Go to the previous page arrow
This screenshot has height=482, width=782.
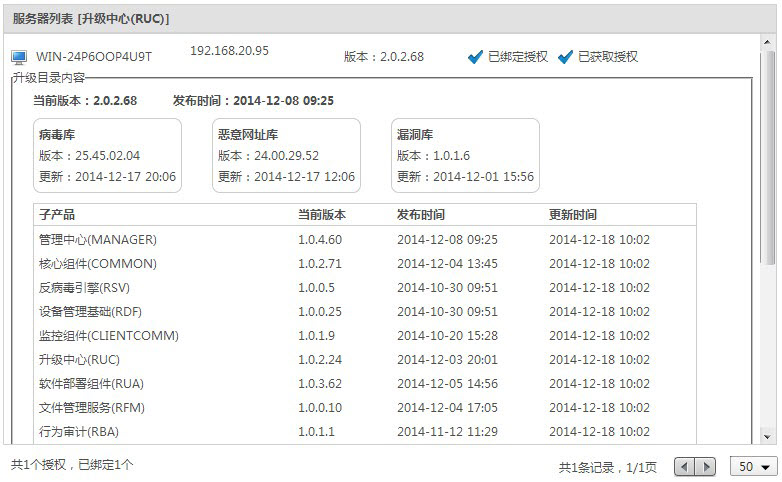click(685, 467)
